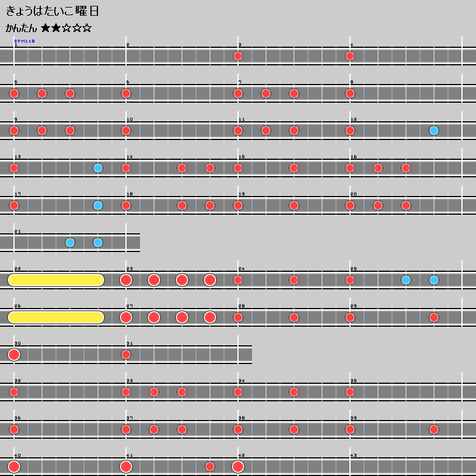
Task: Click the blue ka note in measure 13
Action: coord(98,168)
